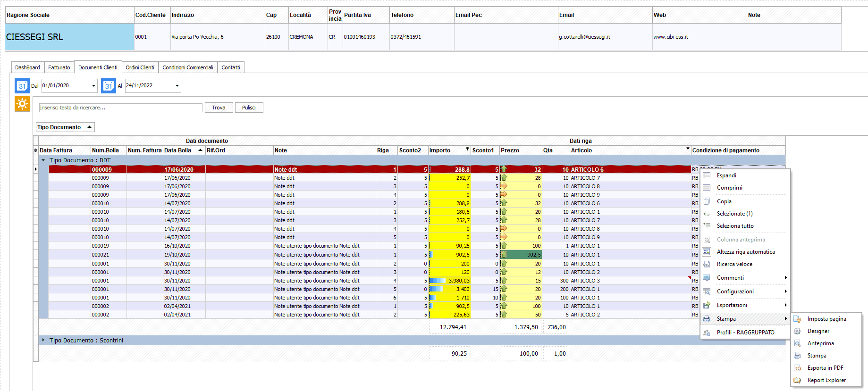Expand the Commenti submenu arrow
The width and height of the screenshot is (868, 391).
click(785, 278)
